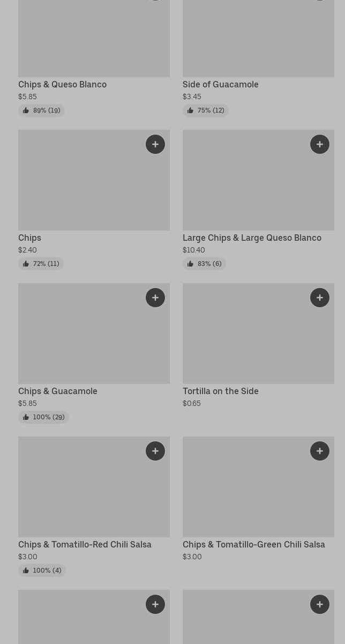345x644 pixels.
Task: Open the 100% (29) rating badge
Action: (43, 417)
